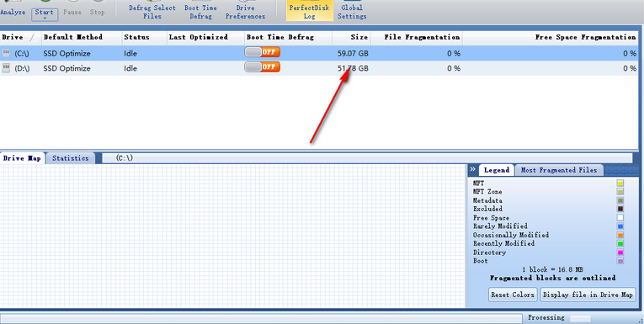
Task: Collapse the legend panel with double-chevron
Action: tap(473, 169)
